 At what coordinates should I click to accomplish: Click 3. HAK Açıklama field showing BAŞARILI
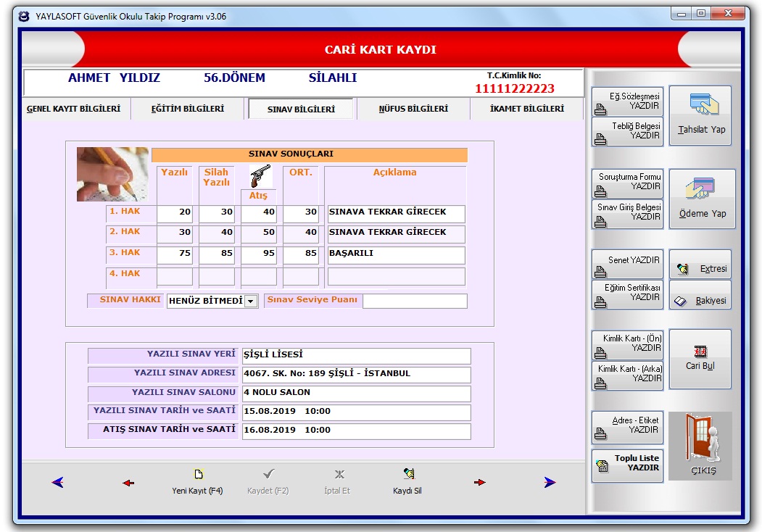(396, 254)
